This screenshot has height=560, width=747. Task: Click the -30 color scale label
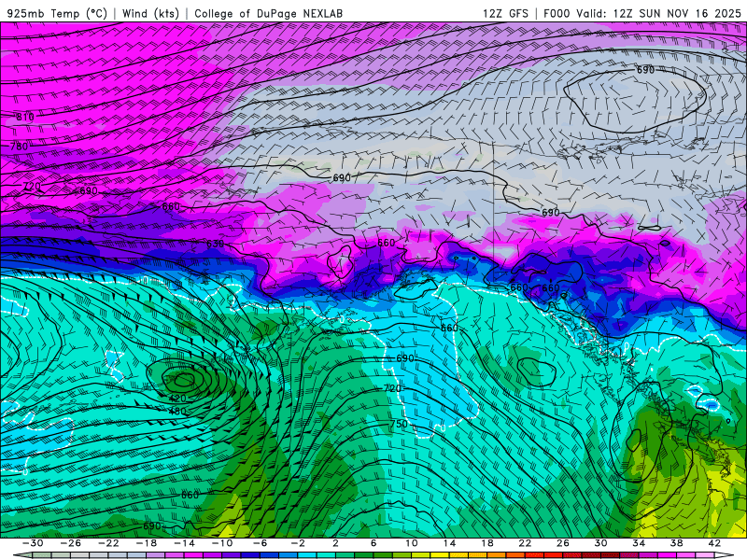pos(33,543)
